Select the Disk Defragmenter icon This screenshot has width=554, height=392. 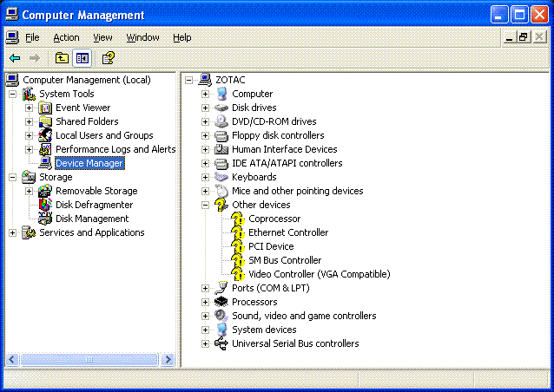point(45,205)
